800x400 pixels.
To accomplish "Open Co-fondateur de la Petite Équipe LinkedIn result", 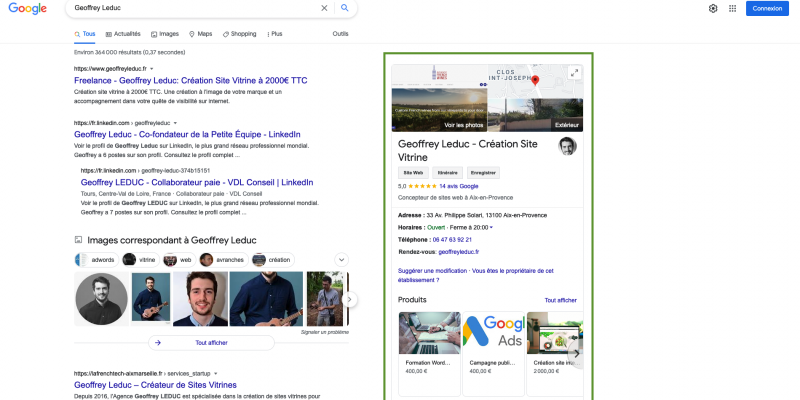I will pyautogui.click(x=187, y=135).
